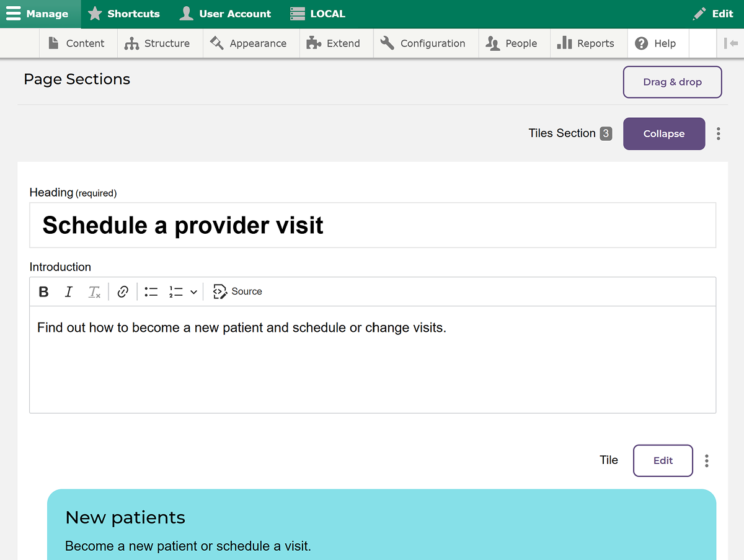
Task: Toggle toolbar orientation arrow icon
Action: click(730, 43)
